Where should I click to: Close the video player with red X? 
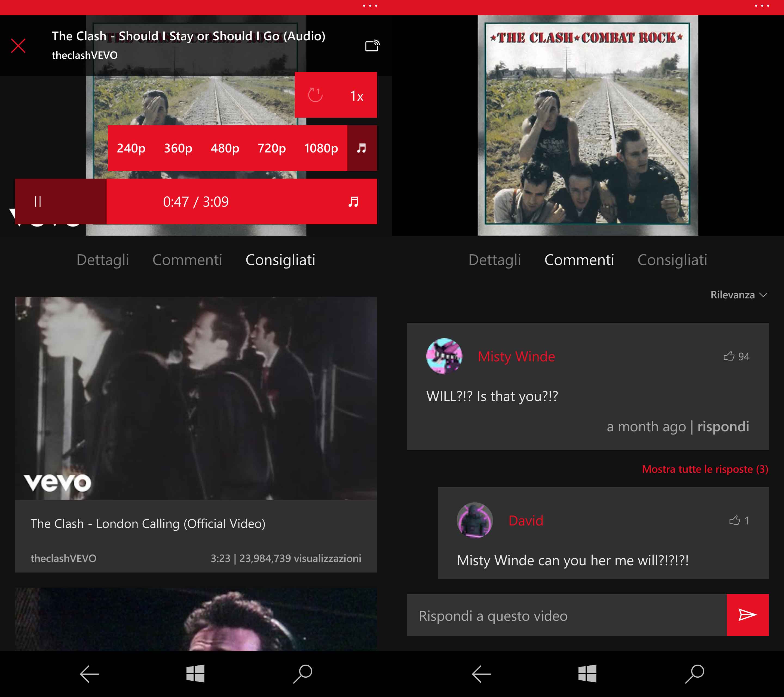coord(18,46)
